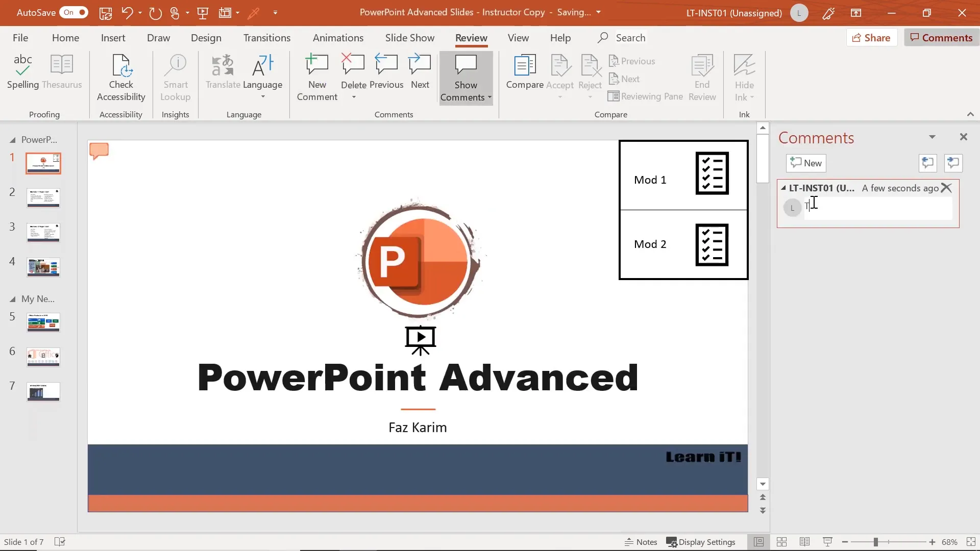Click next comment arrow in Comments pane
Image resolution: width=980 pixels, height=551 pixels.
tap(953, 163)
